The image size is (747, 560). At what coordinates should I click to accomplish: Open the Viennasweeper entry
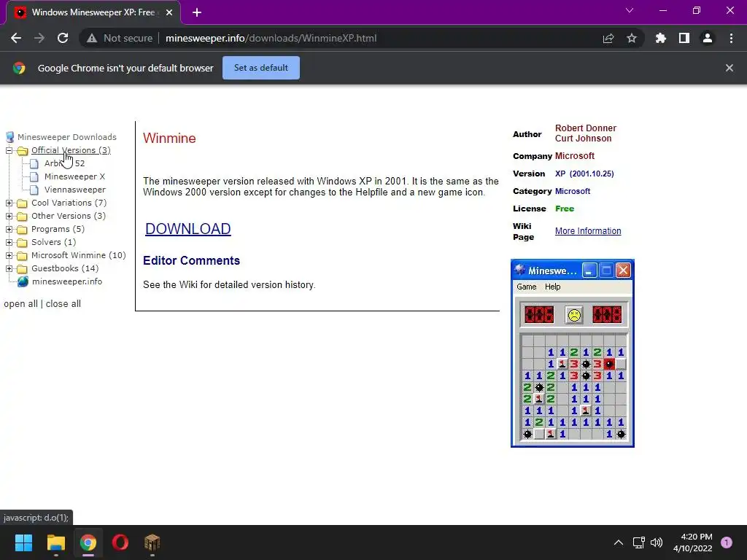[75, 190]
